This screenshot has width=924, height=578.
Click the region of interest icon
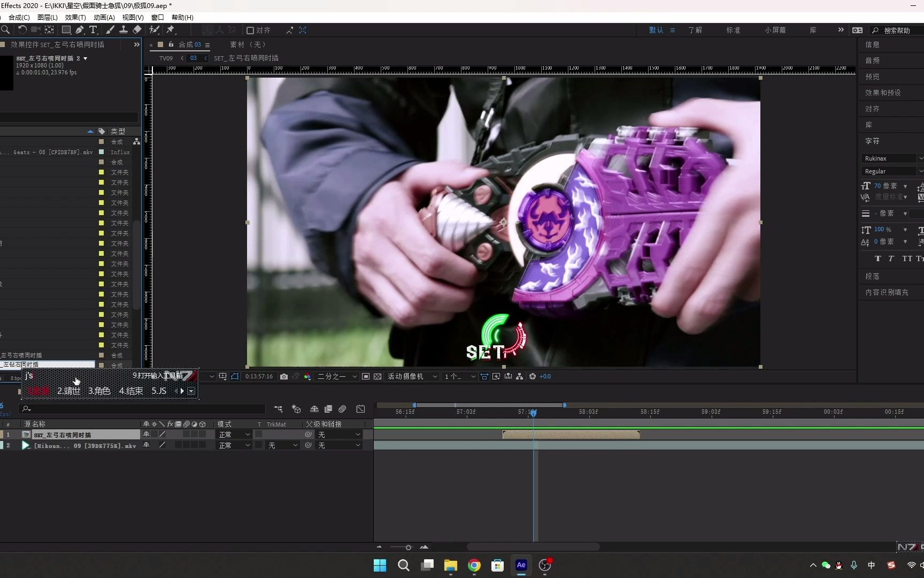pos(366,377)
